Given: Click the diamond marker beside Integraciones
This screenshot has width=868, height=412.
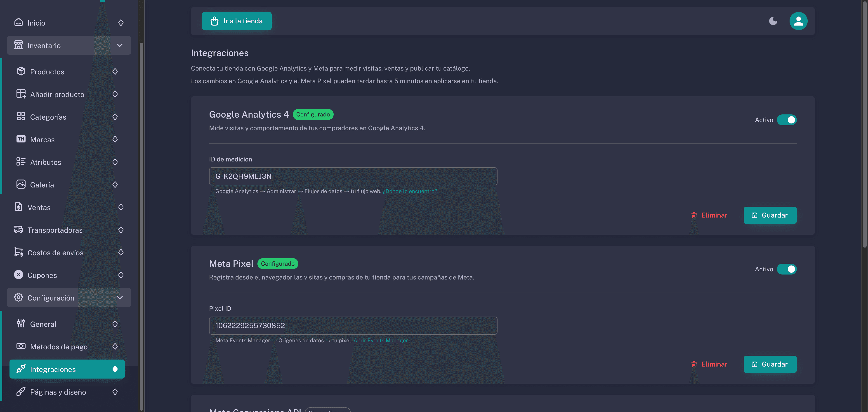Looking at the screenshot, I should coord(115,369).
